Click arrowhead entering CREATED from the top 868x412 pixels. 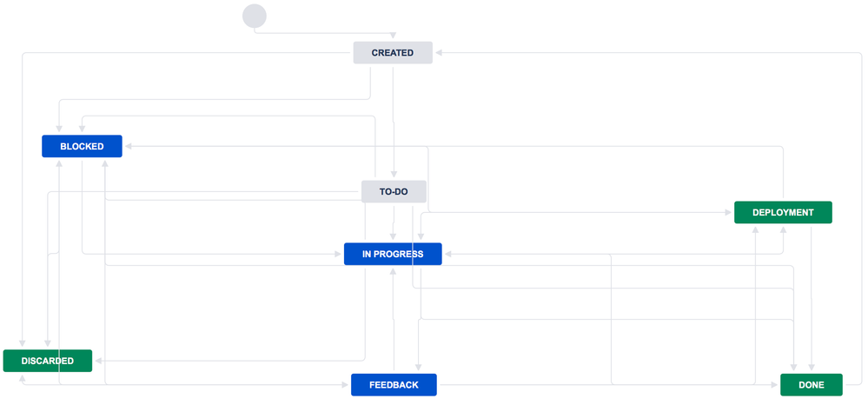click(393, 36)
